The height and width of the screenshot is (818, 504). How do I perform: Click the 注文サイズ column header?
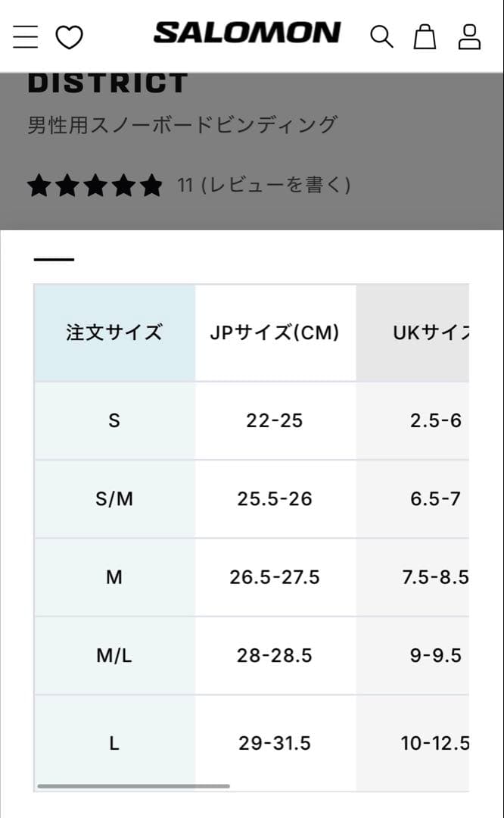point(114,333)
